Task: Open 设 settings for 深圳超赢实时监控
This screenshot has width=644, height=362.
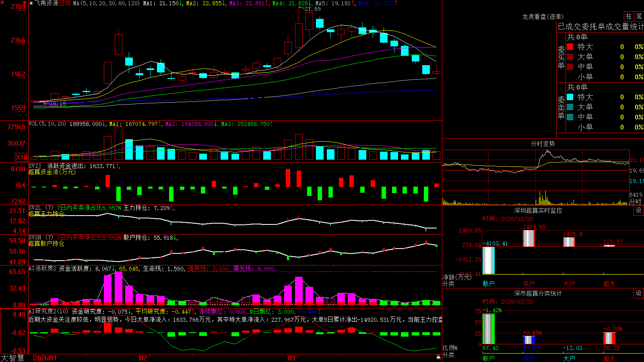Action: pyautogui.click(x=639, y=210)
